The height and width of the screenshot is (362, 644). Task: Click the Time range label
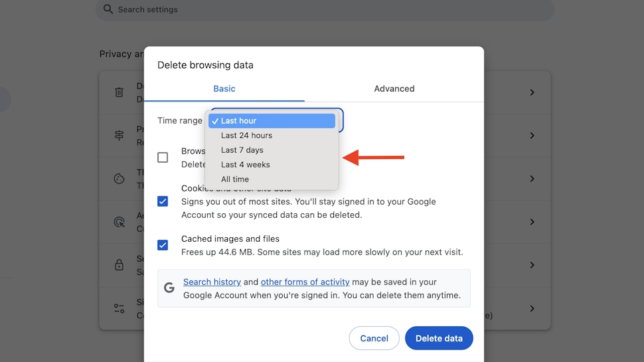pos(180,121)
